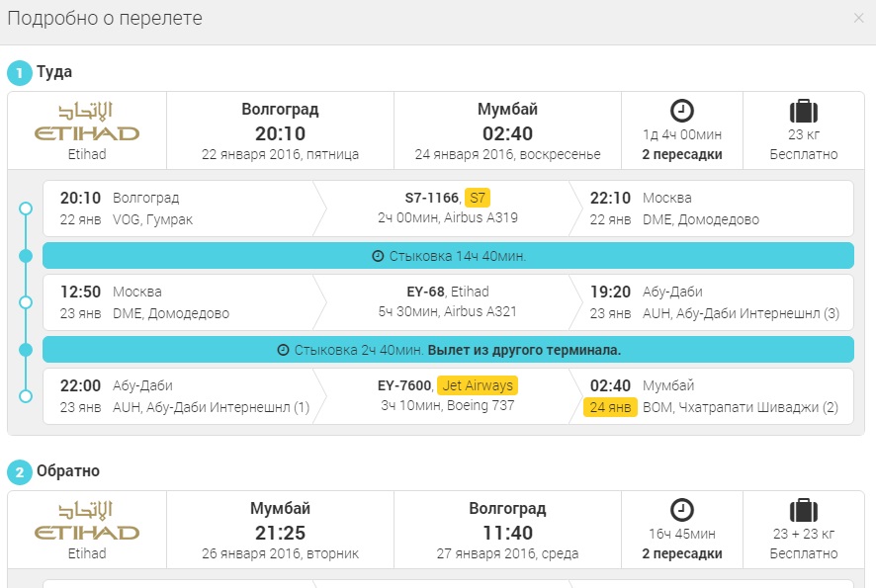Screen dimensions: 876x588
Task: Click the step 1 circle badge
Action: point(19,73)
